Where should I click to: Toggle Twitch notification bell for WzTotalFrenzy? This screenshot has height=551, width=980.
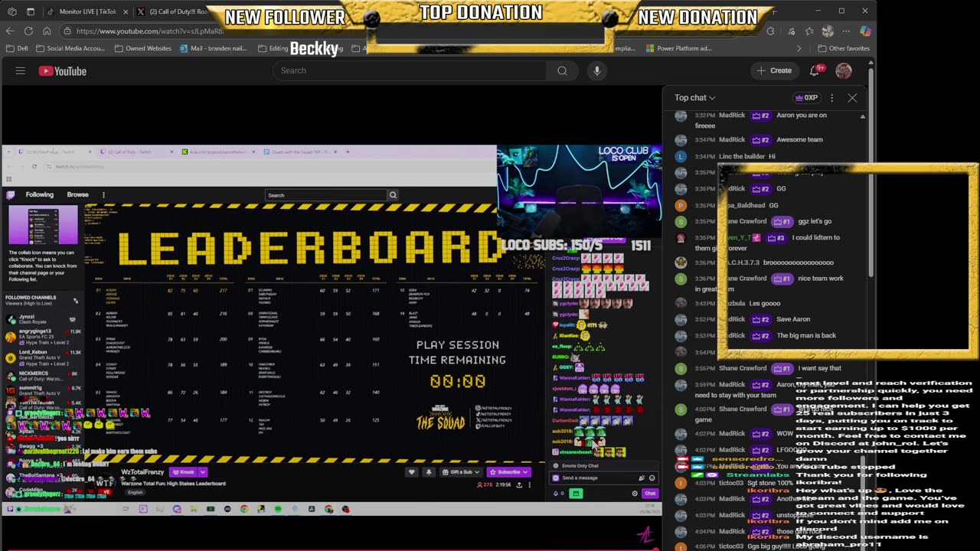click(429, 472)
